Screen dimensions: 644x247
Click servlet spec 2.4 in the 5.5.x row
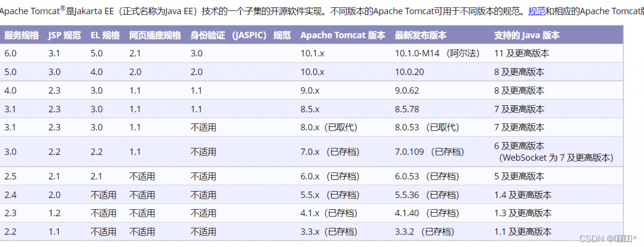pyautogui.click(x=11, y=195)
